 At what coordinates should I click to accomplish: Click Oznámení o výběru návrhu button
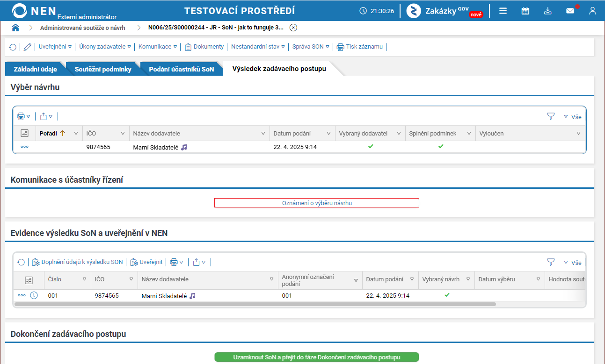click(317, 203)
